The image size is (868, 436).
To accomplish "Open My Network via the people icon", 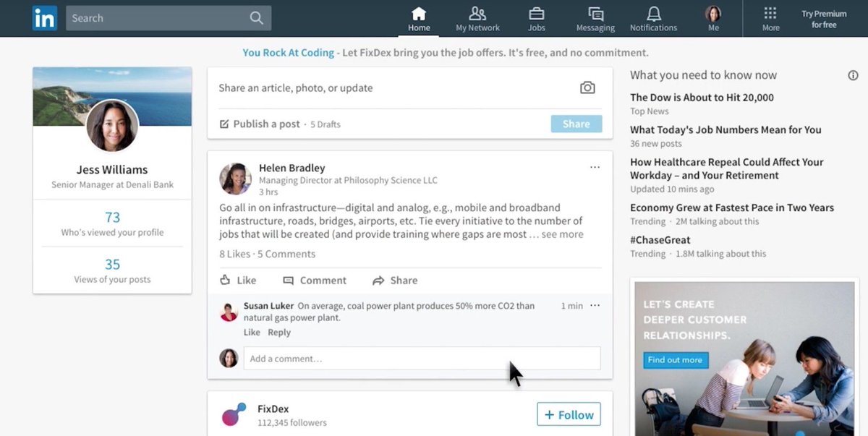I will click(477, 14).
